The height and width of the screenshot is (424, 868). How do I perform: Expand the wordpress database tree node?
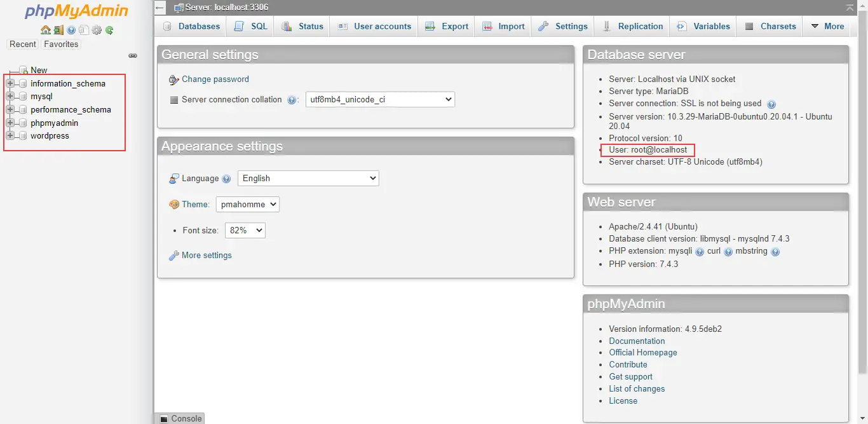(10, 136)
